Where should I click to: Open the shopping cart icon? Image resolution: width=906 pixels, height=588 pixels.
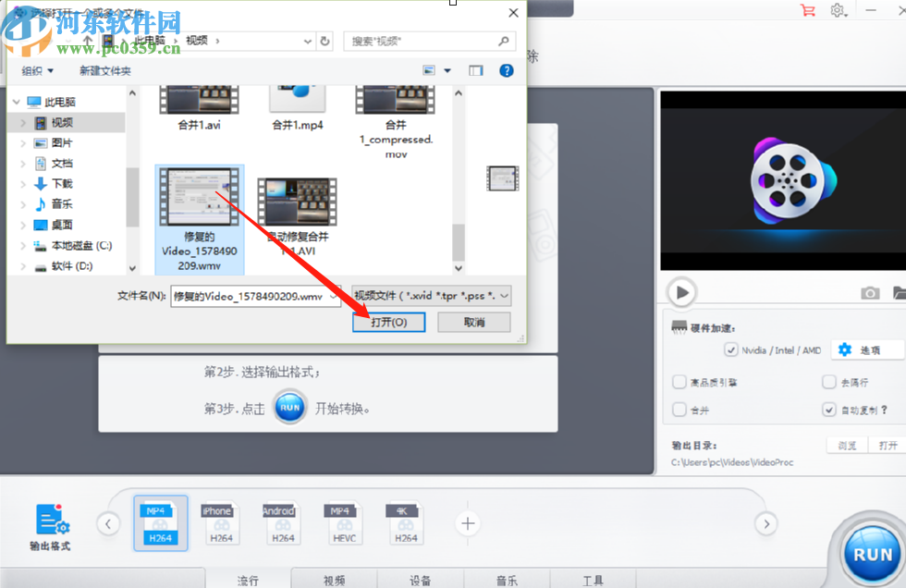pyautogui.click(x=808, y=10)
